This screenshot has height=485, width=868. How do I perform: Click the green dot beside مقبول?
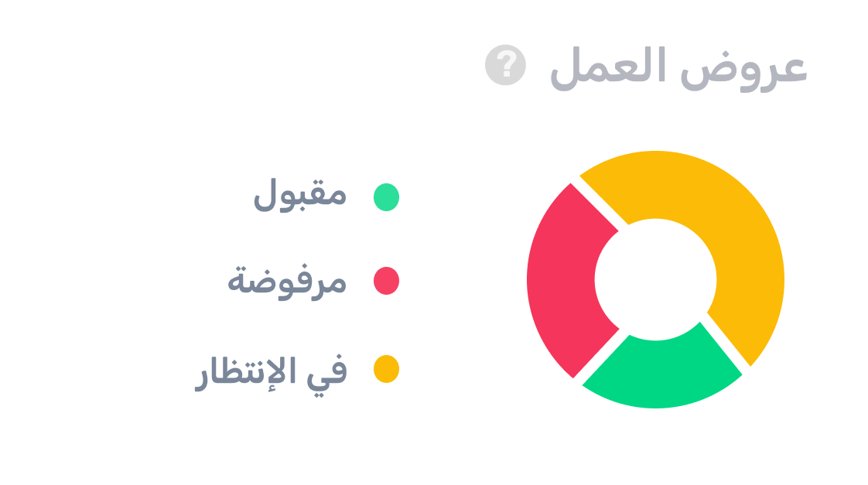pyautogui.click(x=386, y=197)
